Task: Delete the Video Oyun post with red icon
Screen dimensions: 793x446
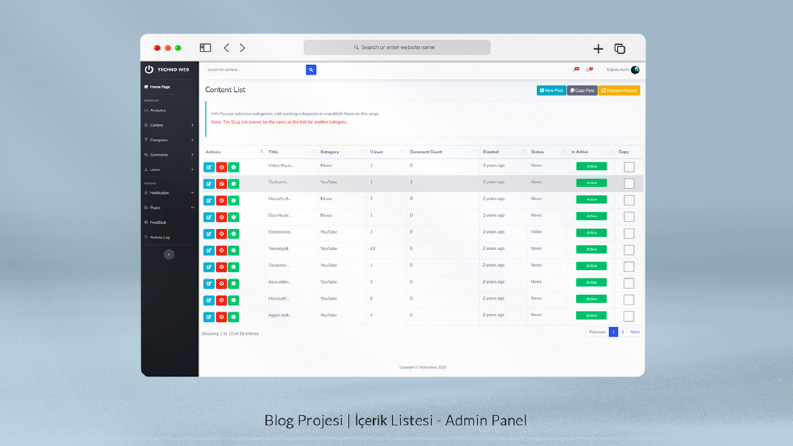Action: [222, 167]
